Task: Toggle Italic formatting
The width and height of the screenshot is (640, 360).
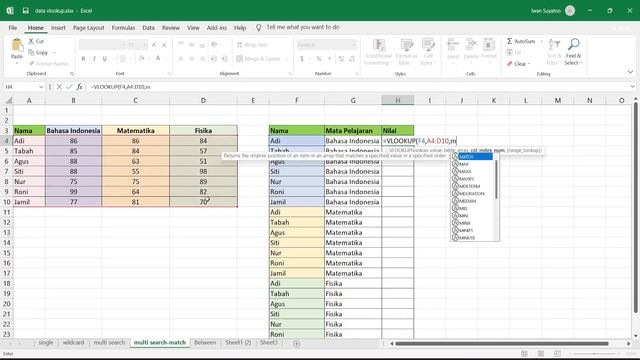Action: pos(94,59)
